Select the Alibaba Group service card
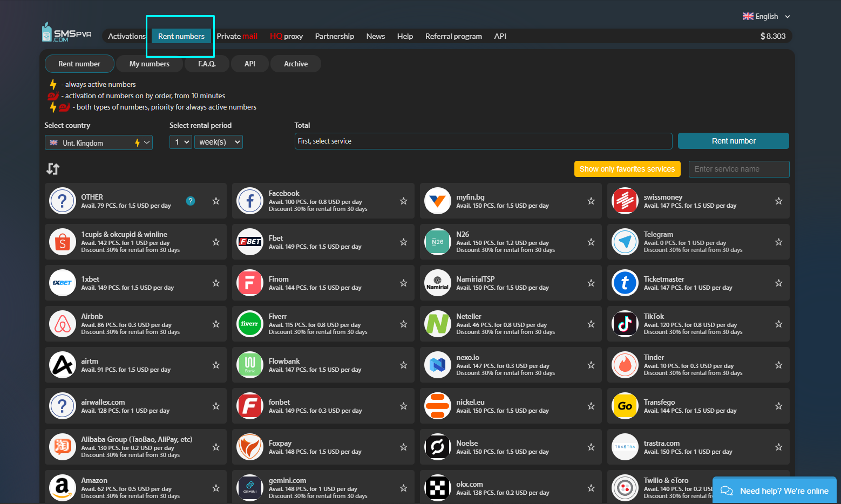Screen dimensions: 841x504 [x=135, y=447]
